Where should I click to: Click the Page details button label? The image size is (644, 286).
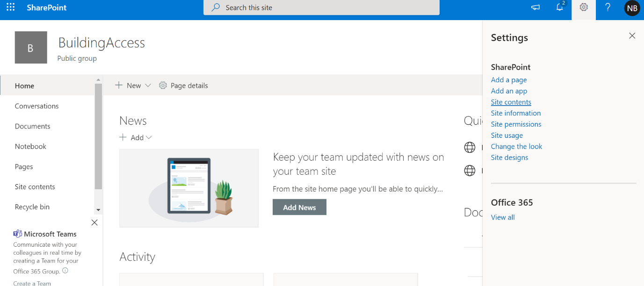click(x=189, y=86)
